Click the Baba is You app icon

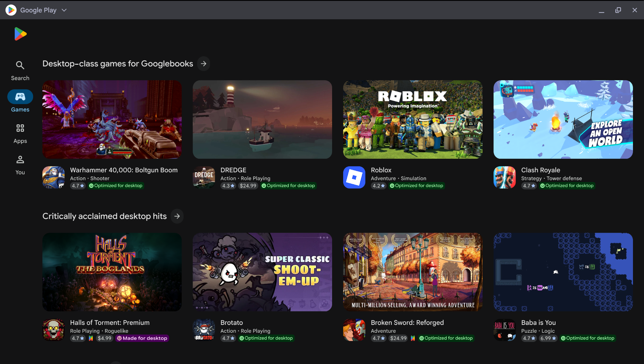point(505,330)
